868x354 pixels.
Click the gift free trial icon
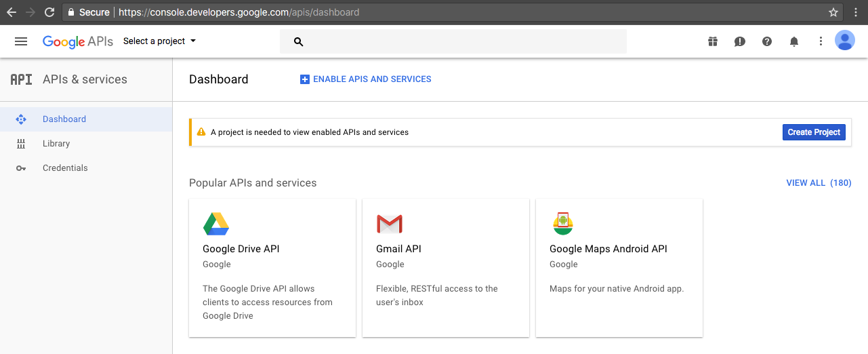(713, 41)
